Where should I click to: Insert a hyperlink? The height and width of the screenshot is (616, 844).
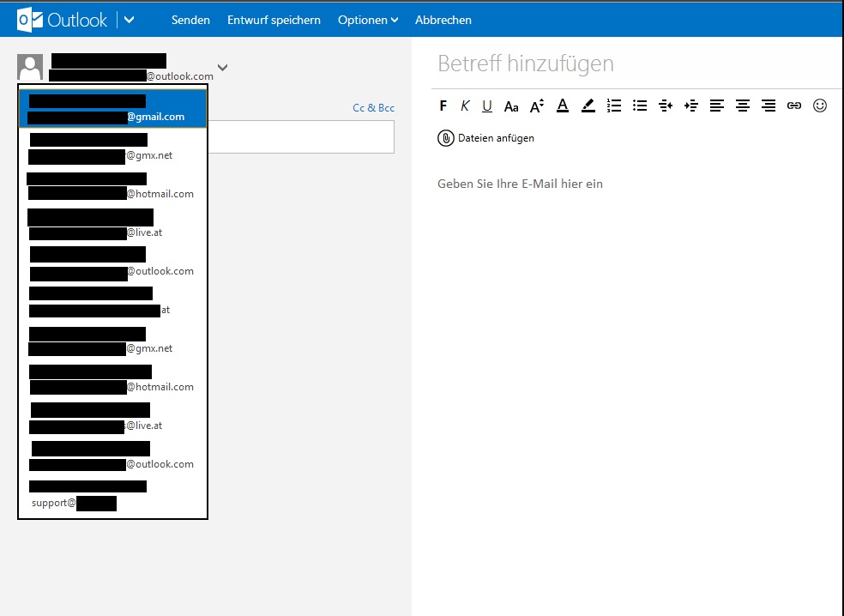794,106
